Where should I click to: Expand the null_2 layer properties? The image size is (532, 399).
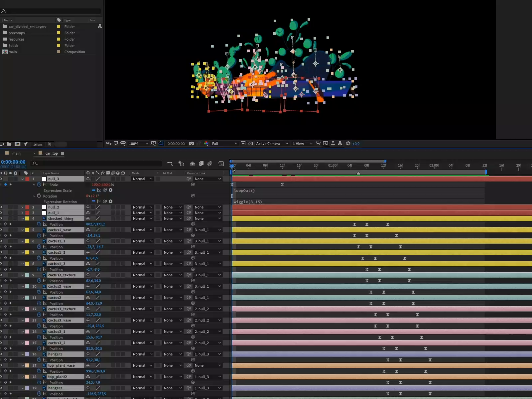tap(22, 207)
